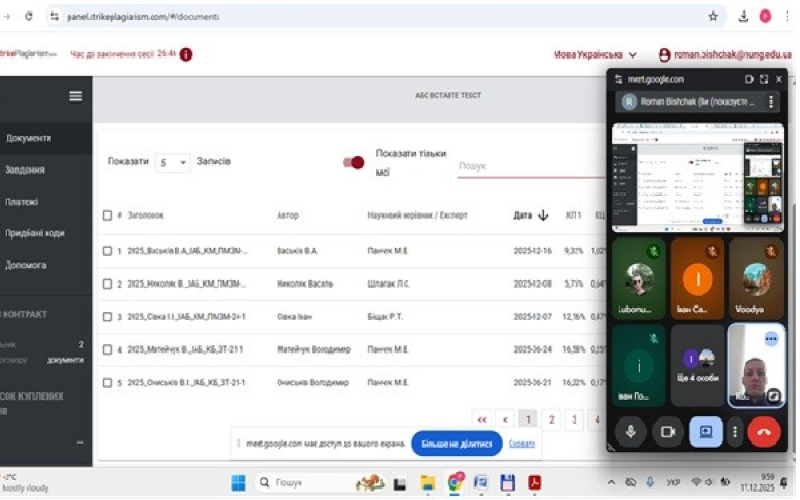The width and height of the screenshot is (800, 500).
Task: Click 'Більше не ділитися' button
Action: click(456, 443)
